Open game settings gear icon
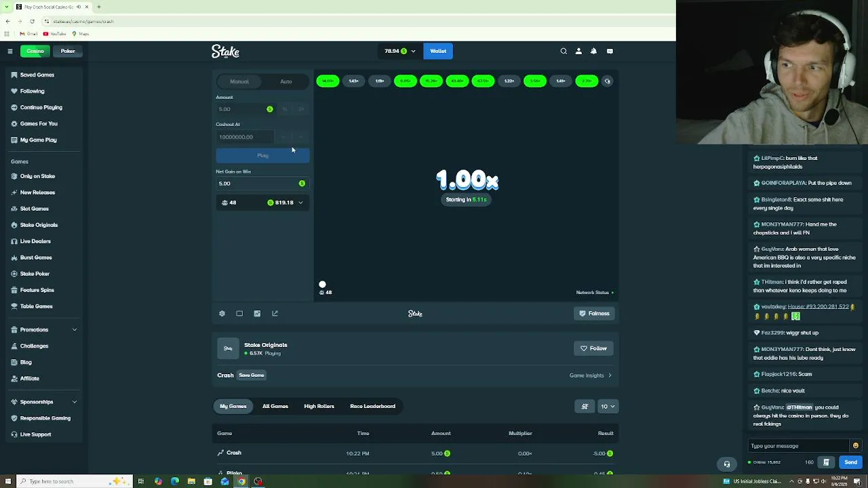 point(222,313)
